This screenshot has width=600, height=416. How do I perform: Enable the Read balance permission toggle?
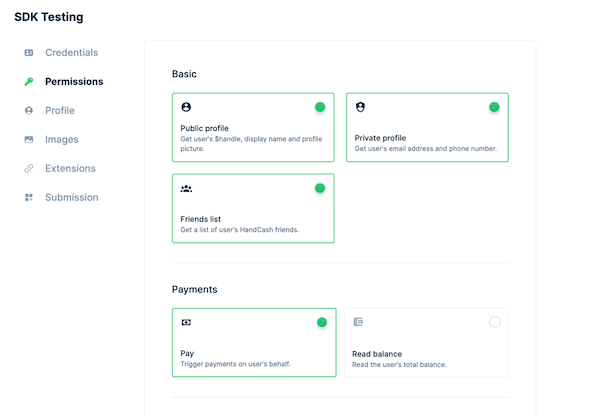[494, 322]
